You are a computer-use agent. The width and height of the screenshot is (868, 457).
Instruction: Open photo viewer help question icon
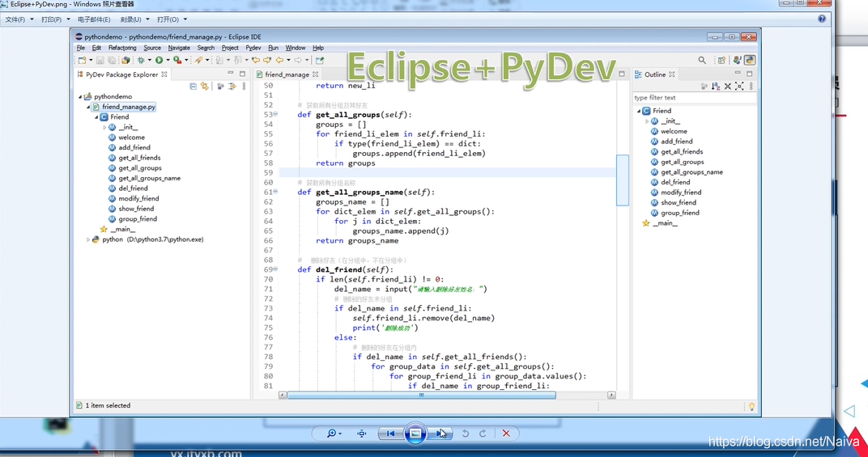[822, 19]
